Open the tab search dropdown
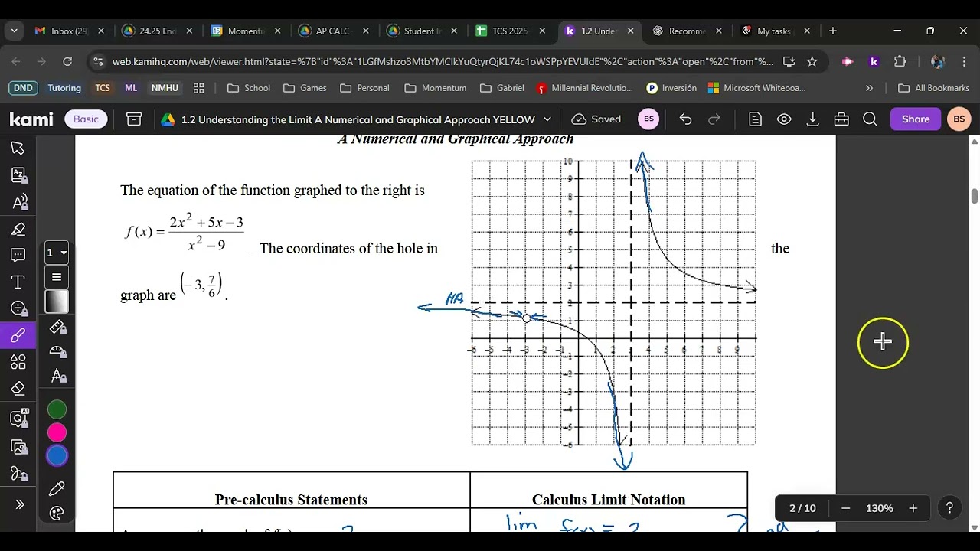Screen dimensions: 980x551 14,31
